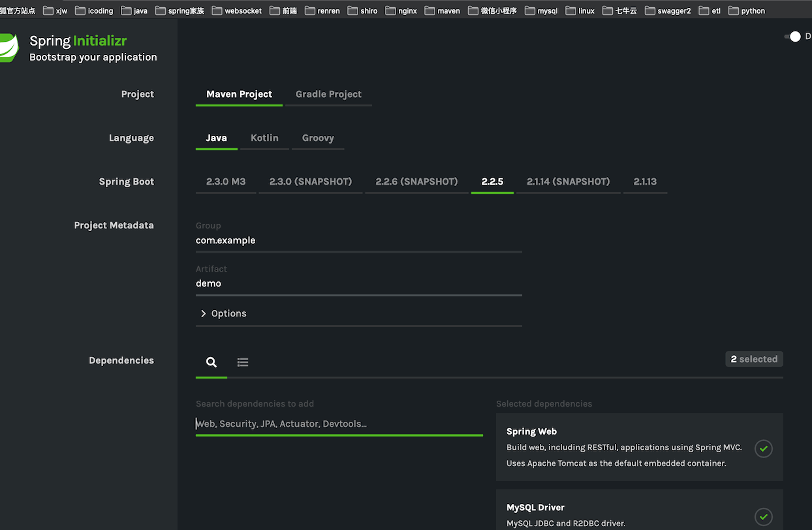Select Maven Project option
This screenshot has width=812, height=530.
tap(239, 94)
